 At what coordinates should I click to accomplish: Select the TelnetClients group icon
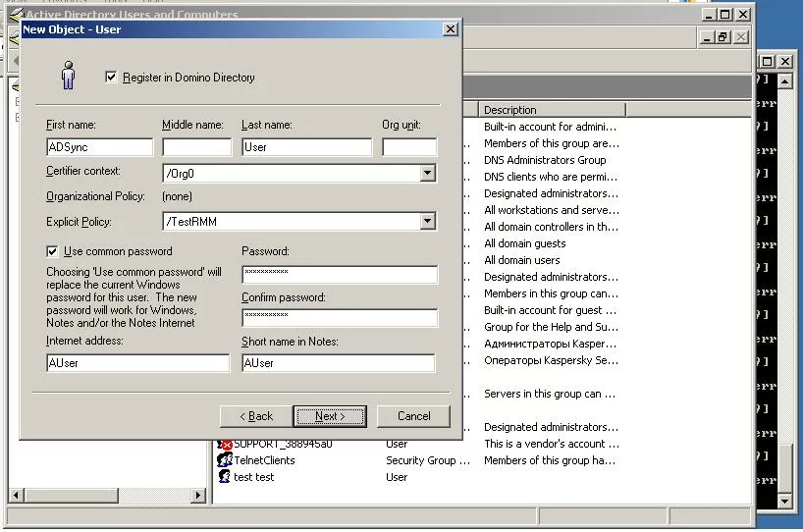[224, 460]
